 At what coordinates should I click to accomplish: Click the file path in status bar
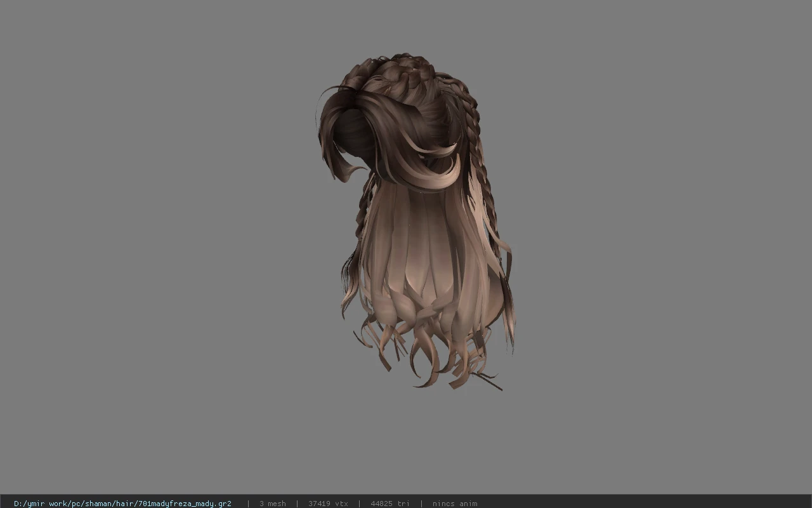122,504
